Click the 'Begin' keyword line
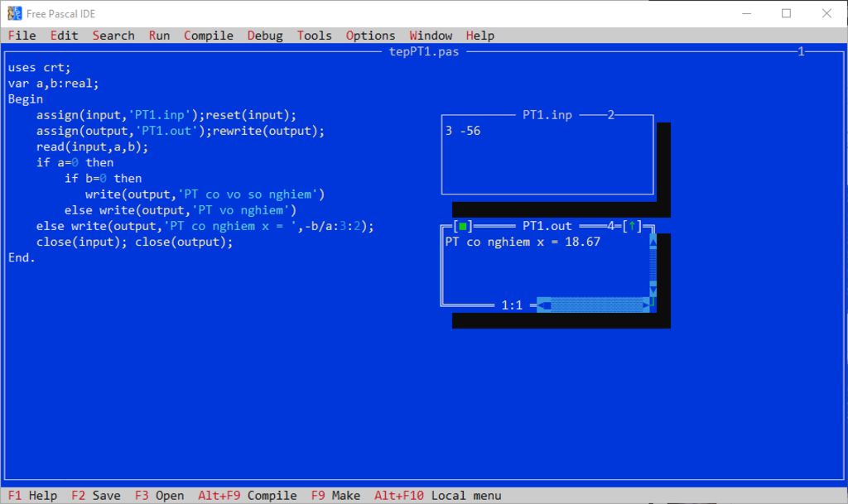The image size is (848, 504). (26, 99)
